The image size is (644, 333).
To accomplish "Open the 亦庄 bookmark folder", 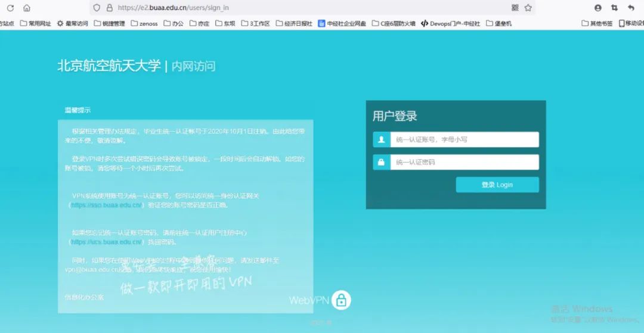I will [x=200, y=23].
